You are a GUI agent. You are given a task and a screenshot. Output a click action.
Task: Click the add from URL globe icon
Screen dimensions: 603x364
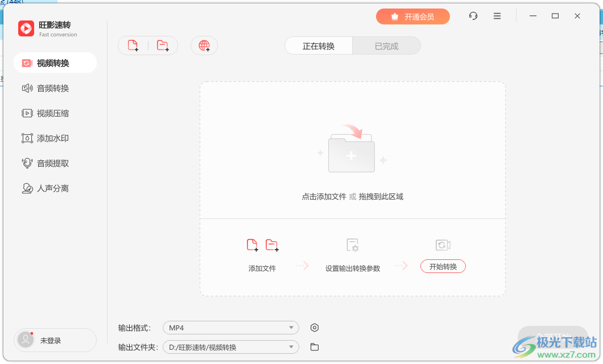pyautogui.click(x=204, y=45)
